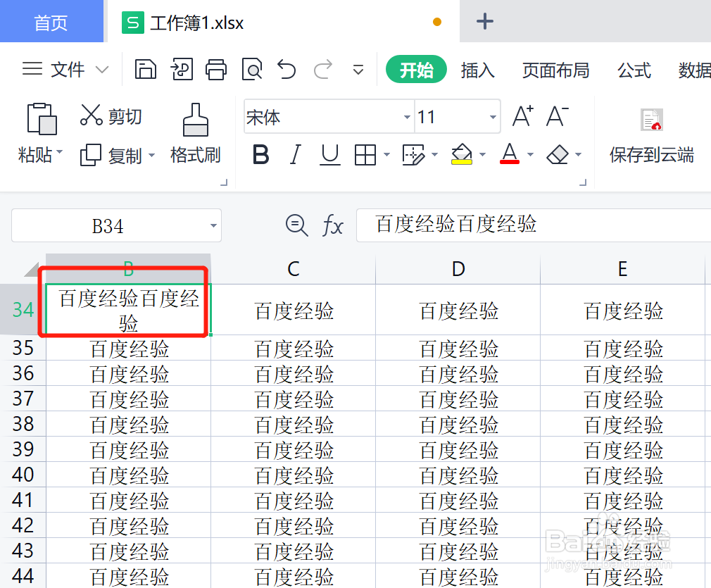Open the fill color dropdown arrow
The height and width of the screenshot is (588, 711).
click(482, 155)
